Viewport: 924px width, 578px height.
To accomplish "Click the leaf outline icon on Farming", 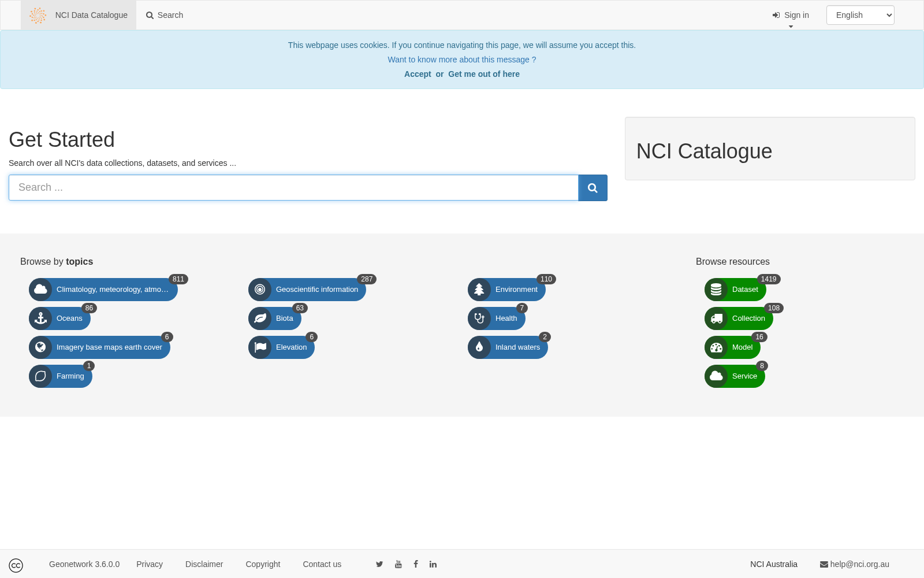I will (40, 376).
